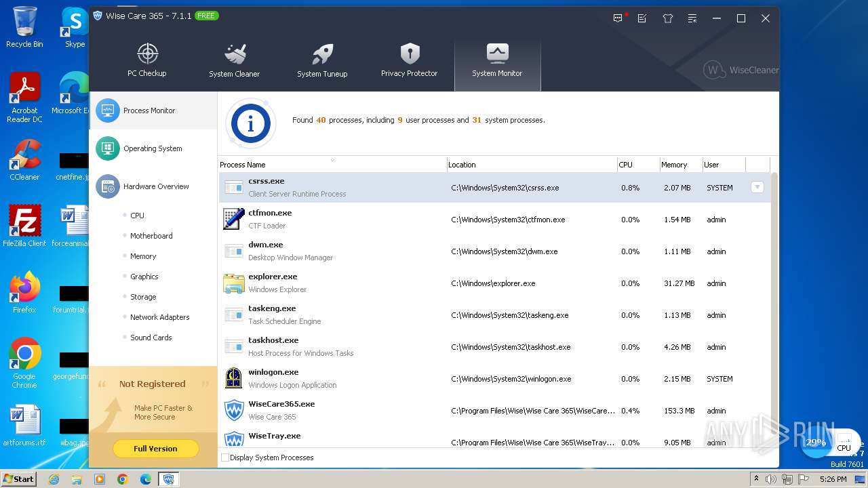Image resolution: width=868 pixels, height=488 pixels.
Task: Select Memory hardware item
Action: click(143, 256)
